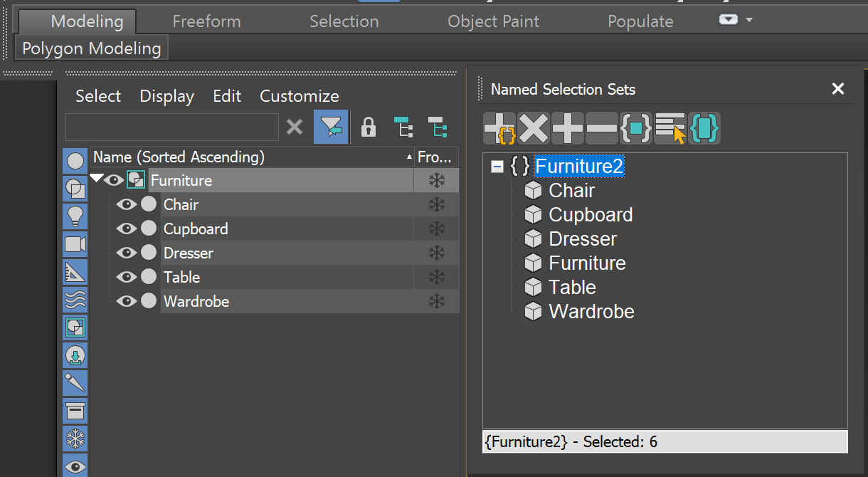Toggle Display Bones filter icon
The height and width of the screenshot is (477, 868).
pyautogui.click(x=75, y=383)
